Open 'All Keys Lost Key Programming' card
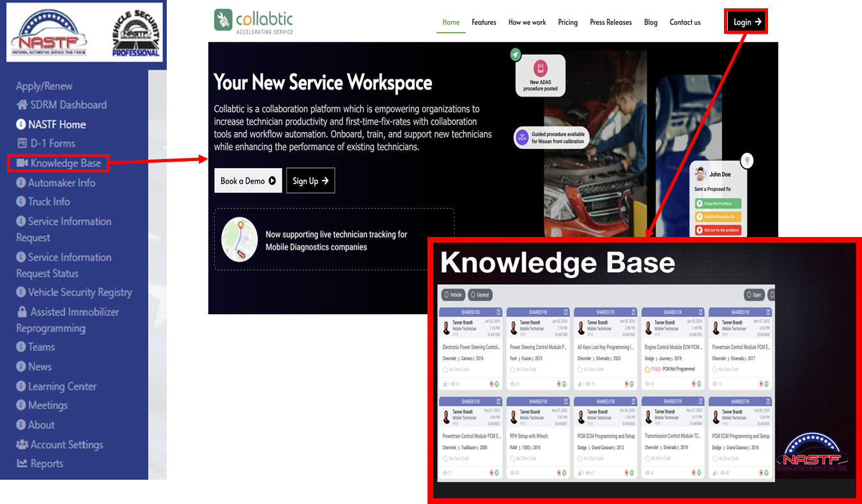This screenshot has width=862, height=504. (x=605, y=347)
